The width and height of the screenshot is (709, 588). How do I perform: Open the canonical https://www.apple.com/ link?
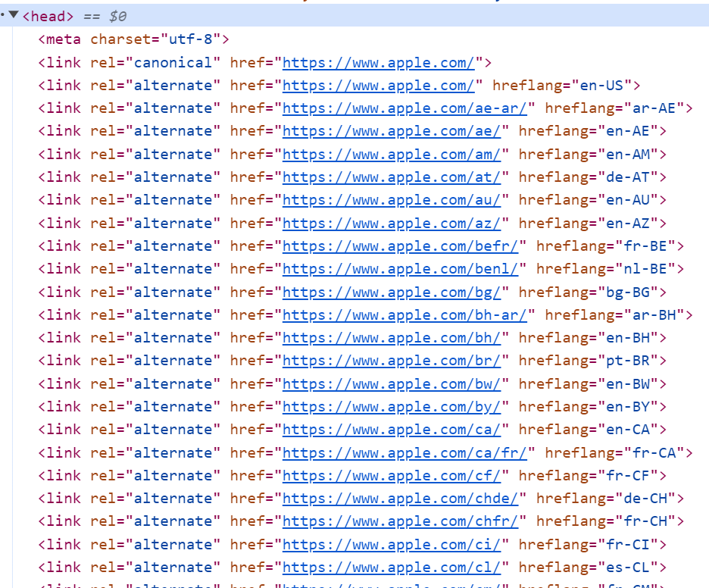379,62
